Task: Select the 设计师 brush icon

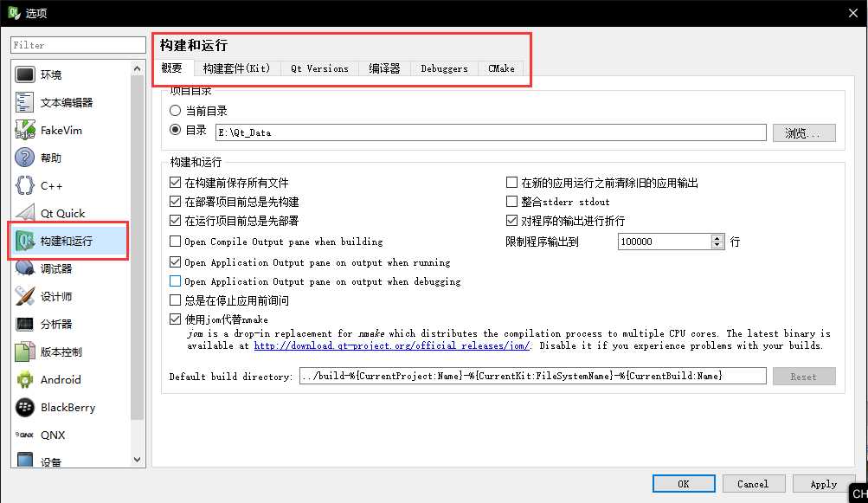Action: [25, 296]
